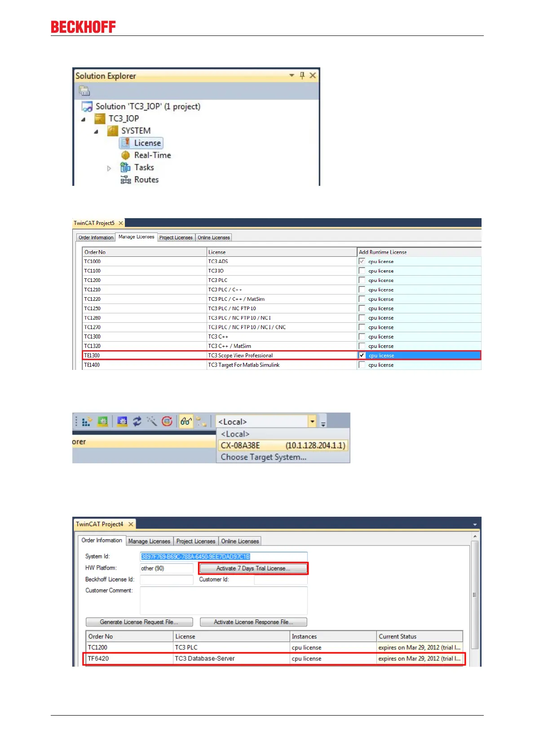Choose the 'Choose Target System...' option
The image size is (535, 756).
pos(282,457)
